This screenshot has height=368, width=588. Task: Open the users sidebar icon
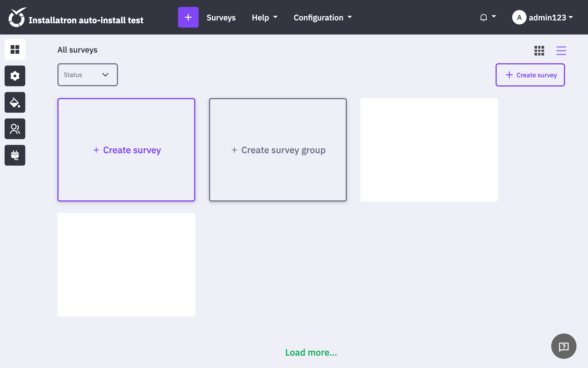point(15,129)
